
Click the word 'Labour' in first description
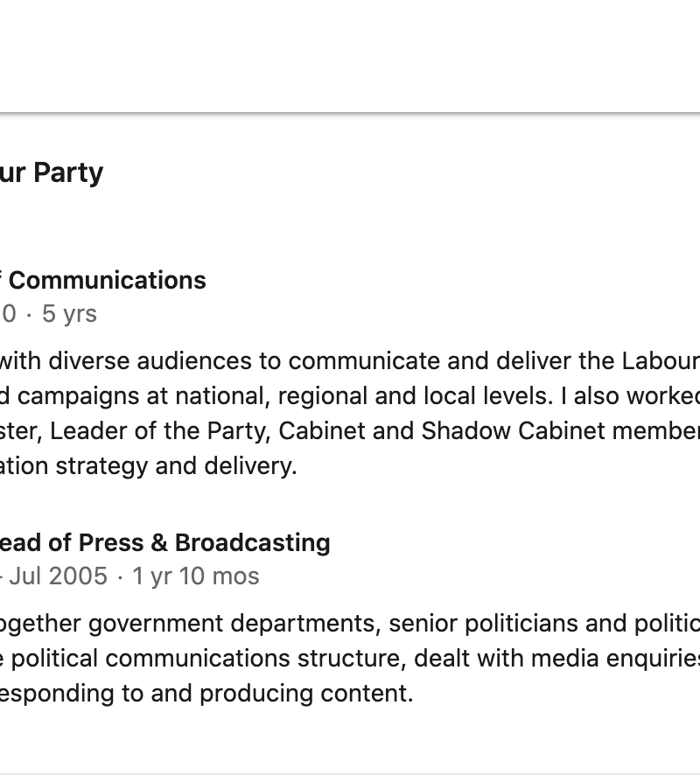point(661,360)
